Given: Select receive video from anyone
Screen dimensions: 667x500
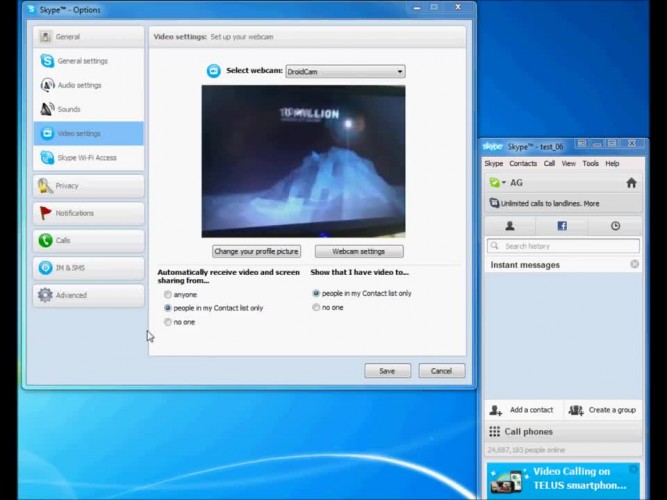Looking at the screenshot, I should pos(168,294).
